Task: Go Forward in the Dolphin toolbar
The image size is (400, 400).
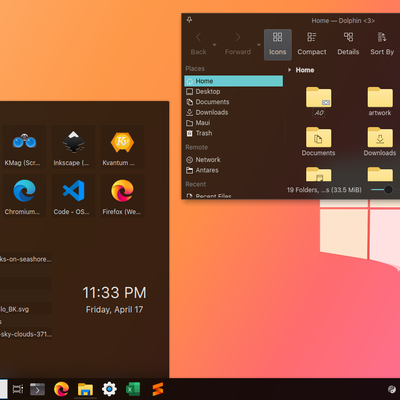Action: (x=238, y=44)
